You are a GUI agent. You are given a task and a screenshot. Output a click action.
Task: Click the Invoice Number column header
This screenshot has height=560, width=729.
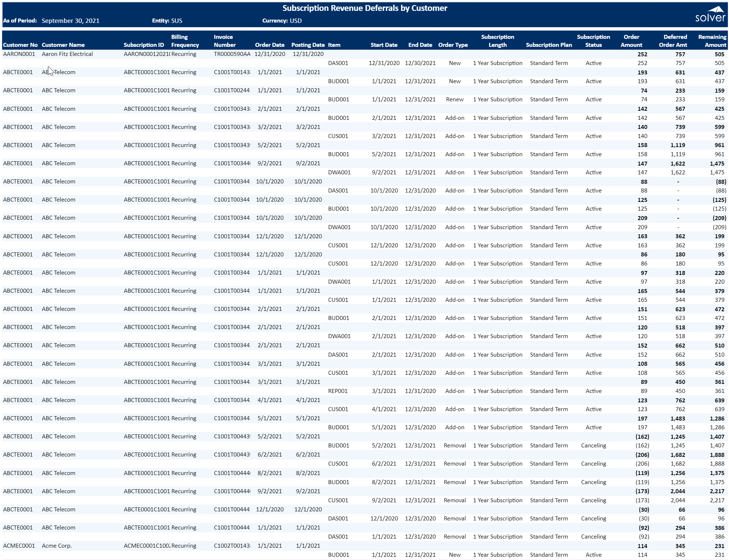(x=224, y=41)
